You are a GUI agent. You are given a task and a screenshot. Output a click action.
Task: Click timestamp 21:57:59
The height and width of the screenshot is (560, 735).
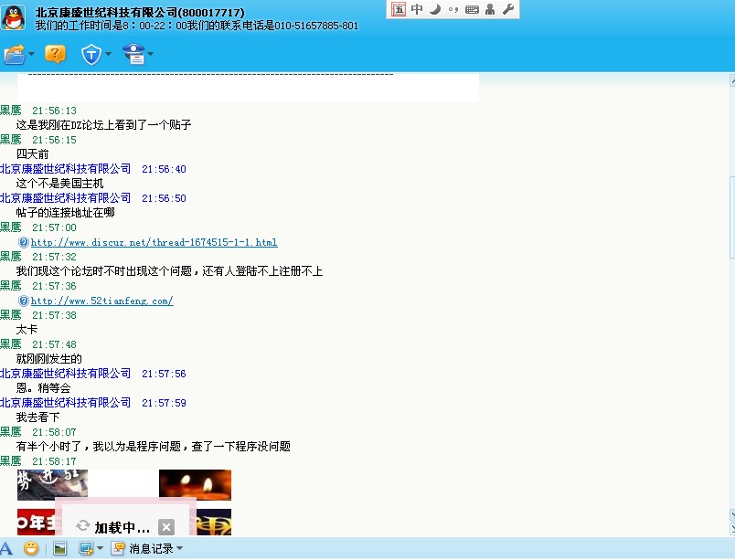click(164, 403)
